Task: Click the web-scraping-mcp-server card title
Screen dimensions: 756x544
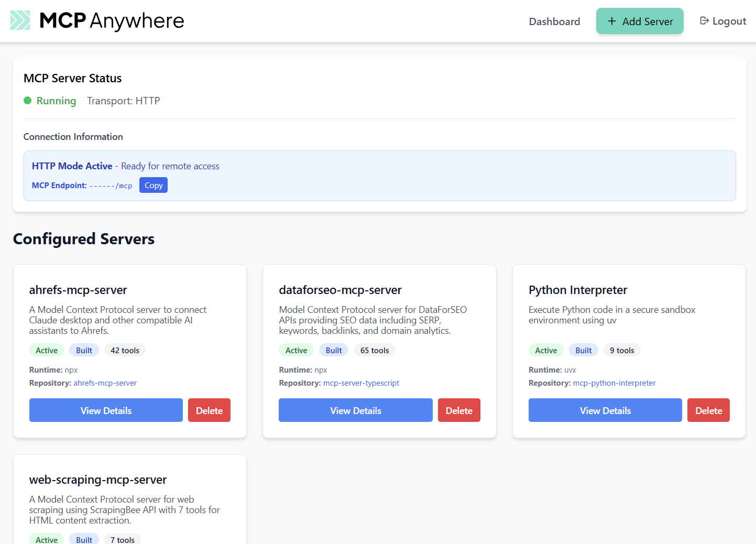Action: 98,480
